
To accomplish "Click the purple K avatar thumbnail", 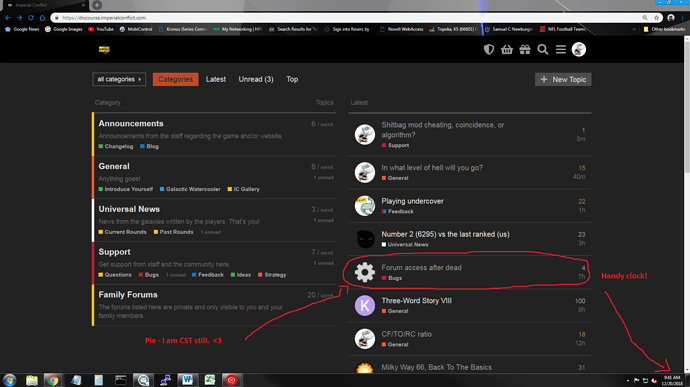I will click(x=365, y=306).
